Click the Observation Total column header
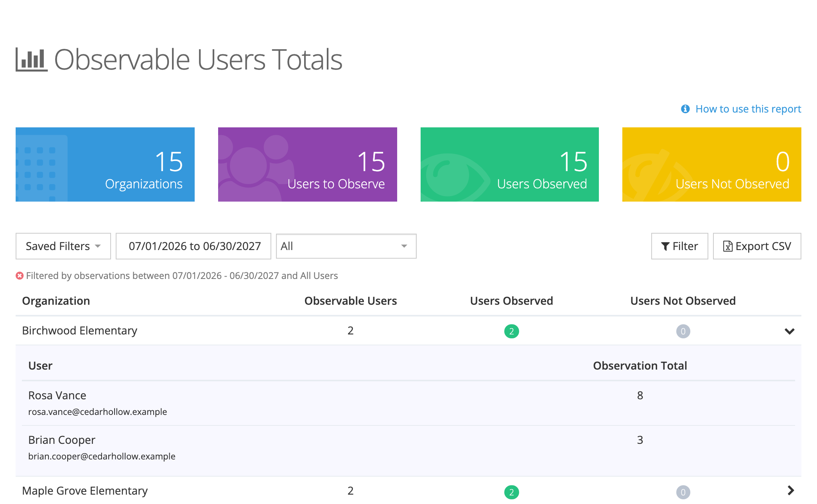This screenshot has width=817, height=504. [640, 366]
